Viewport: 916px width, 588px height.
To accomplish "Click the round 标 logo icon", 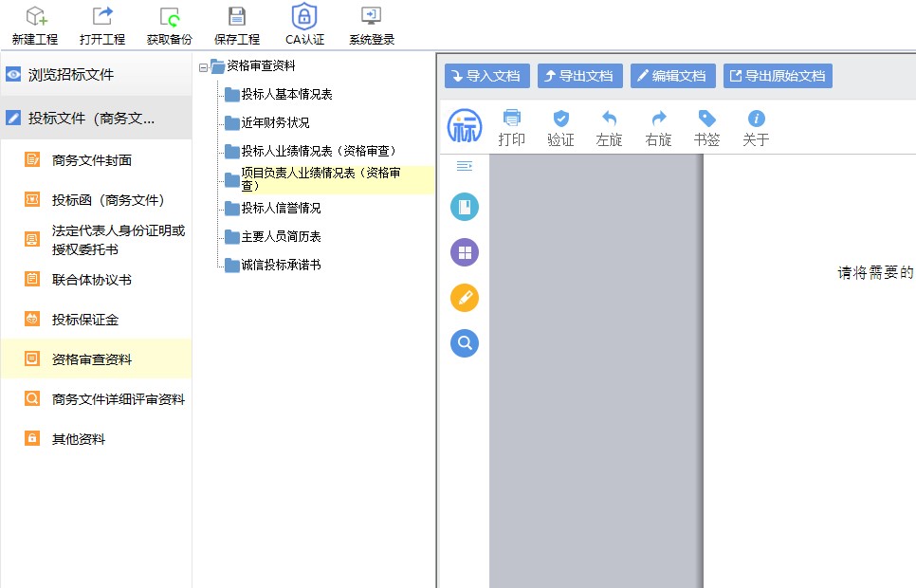I will pyautogui.click(x=465, y=126).
